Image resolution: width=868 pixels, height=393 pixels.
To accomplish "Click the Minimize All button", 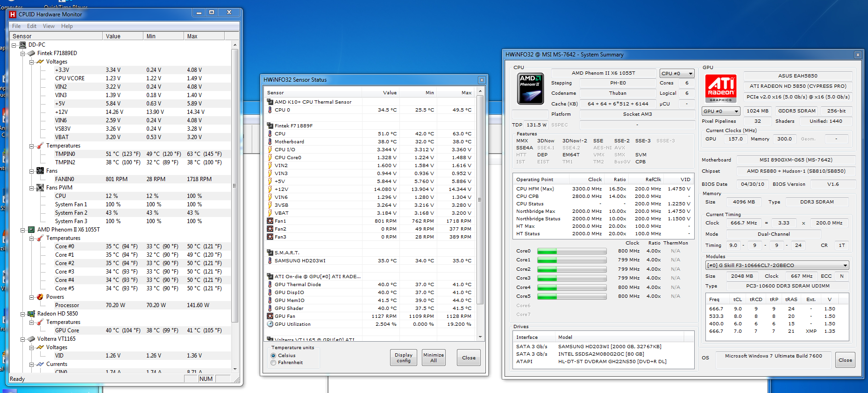I will pyautogui.click(x=434, y=358).
